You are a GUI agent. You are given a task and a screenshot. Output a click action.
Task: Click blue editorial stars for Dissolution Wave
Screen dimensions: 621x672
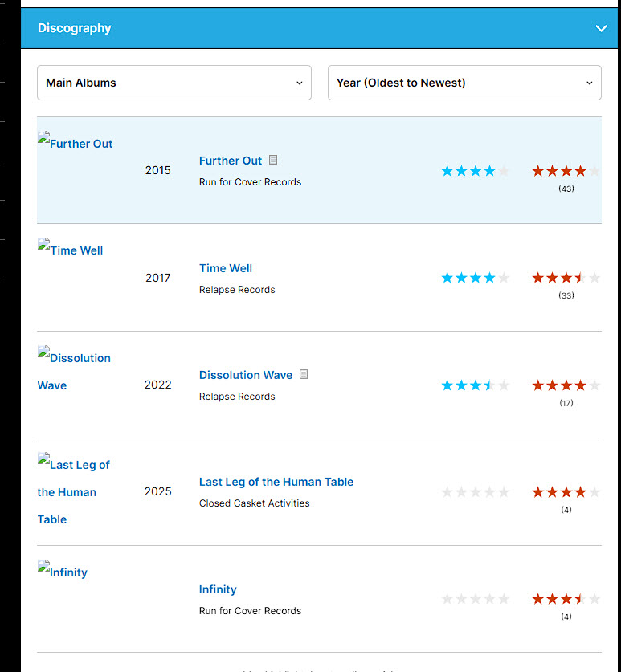[x=476, y=385]
